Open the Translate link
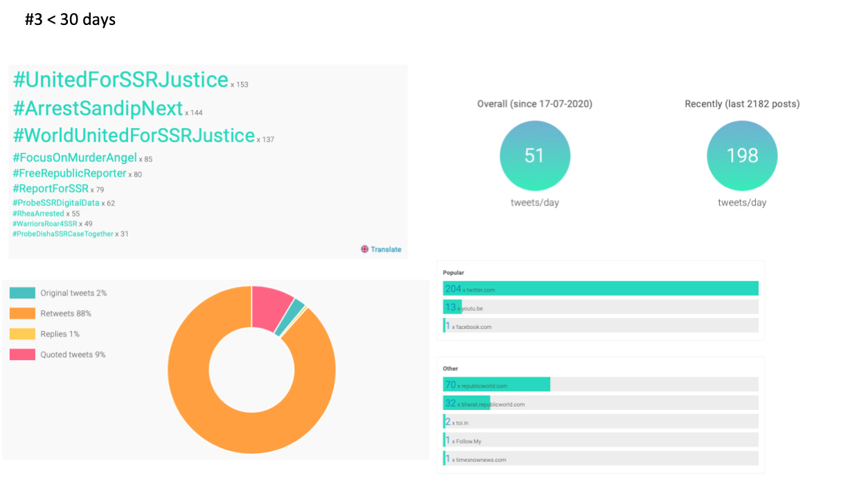The width and height of the screenshot is (868, 482). [385, 249]
